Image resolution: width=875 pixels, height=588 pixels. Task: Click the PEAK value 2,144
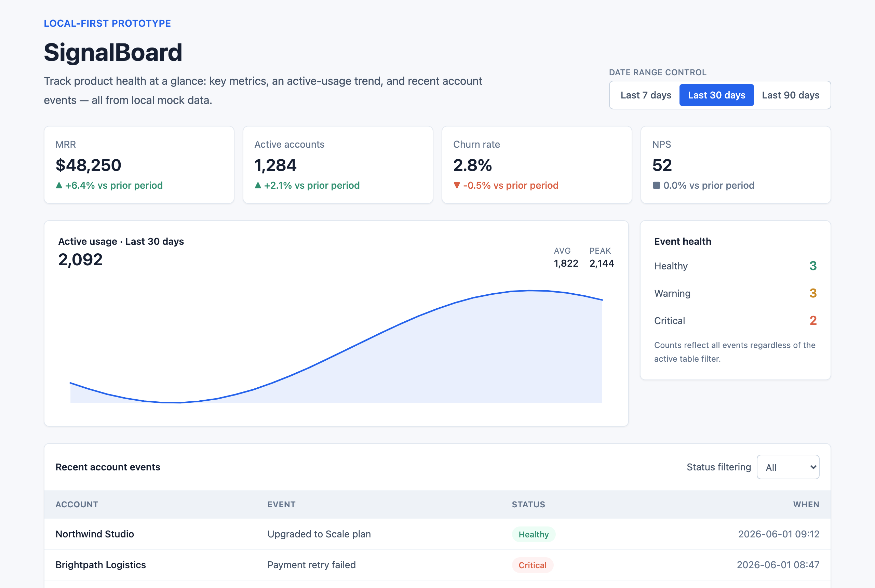(602, 263)
